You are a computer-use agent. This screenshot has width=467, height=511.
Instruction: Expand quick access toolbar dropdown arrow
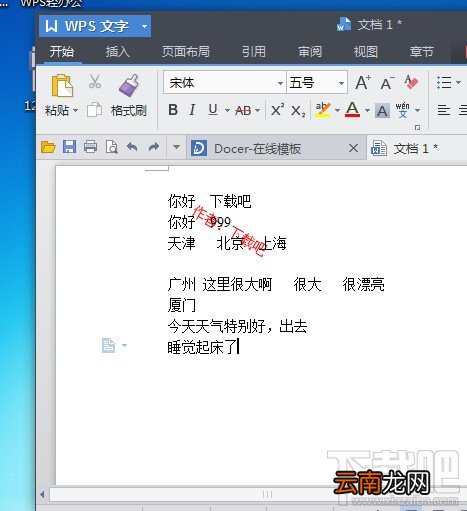(176, 147)
